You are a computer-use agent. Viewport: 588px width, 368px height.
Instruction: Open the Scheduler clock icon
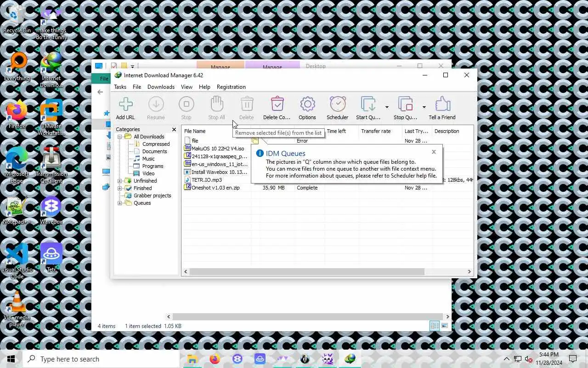(338, 109)
